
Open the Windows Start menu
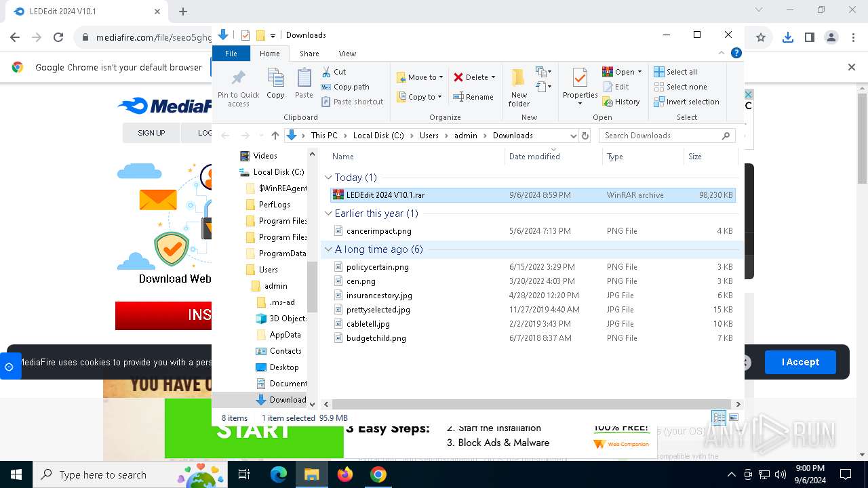[16, 474]
